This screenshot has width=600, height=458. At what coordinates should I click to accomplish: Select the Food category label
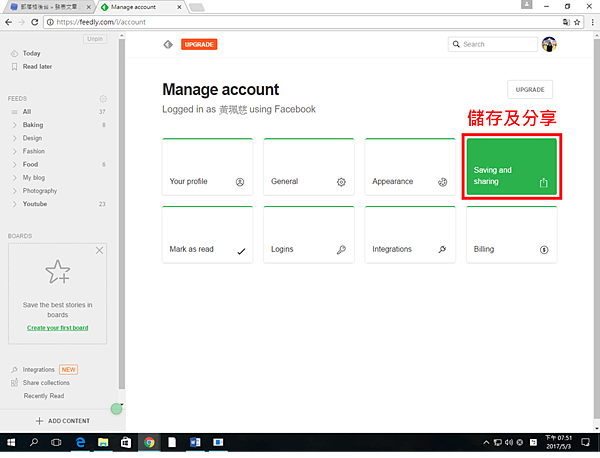30,165
